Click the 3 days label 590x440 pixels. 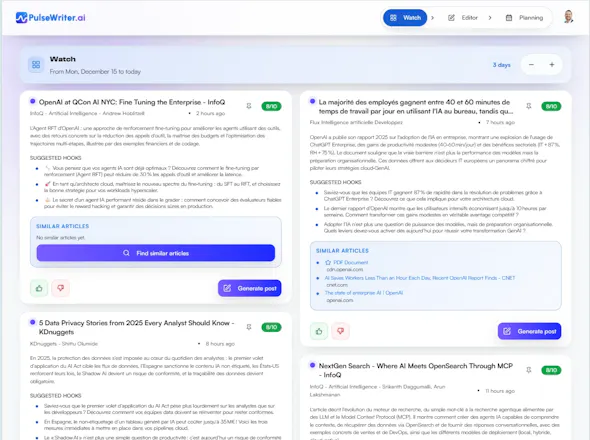click(502, 65)
